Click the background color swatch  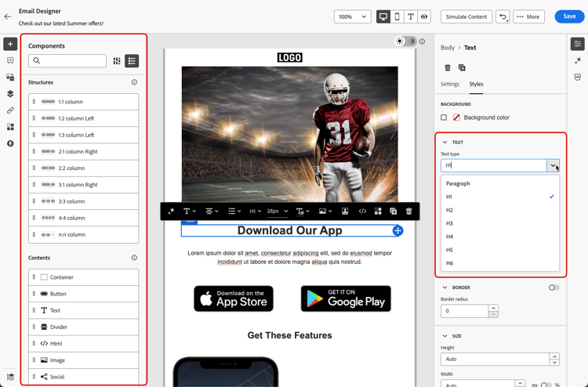(x=456, y=118)
